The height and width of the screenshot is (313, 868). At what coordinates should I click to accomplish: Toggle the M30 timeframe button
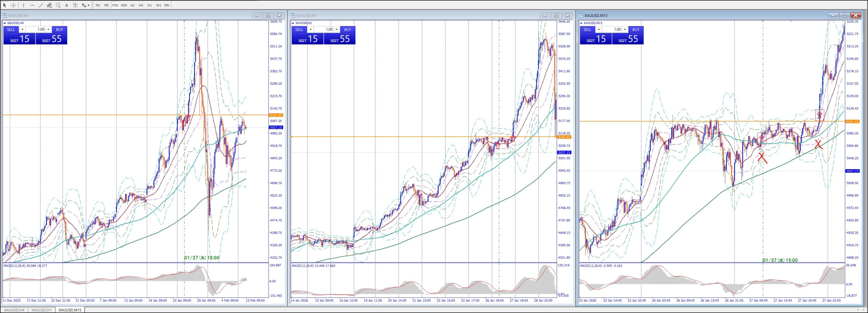124,5
